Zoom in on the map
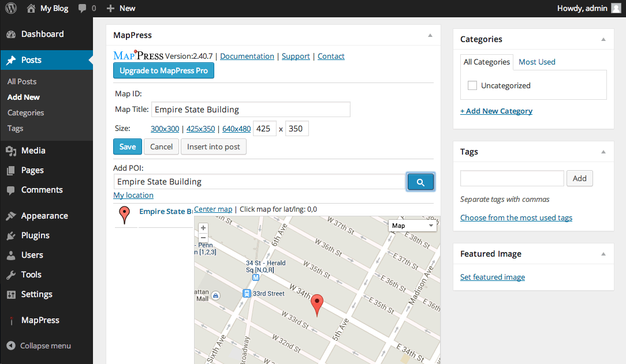 tap(203, 228)
